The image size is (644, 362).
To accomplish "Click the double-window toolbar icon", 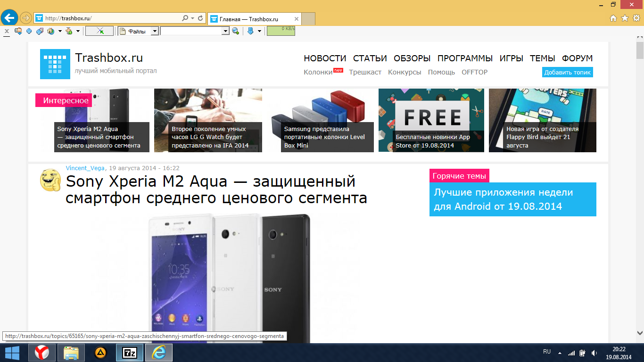I will pyautogui.click(x=40, y=31).
